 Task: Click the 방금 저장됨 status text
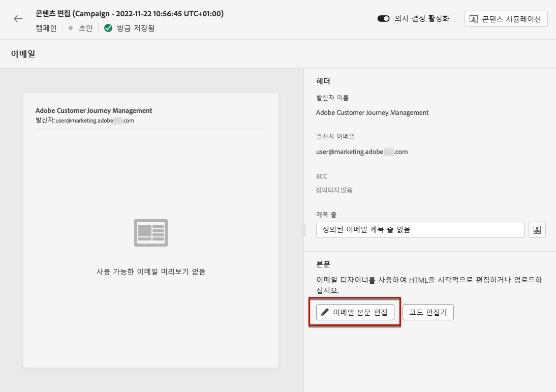point(136,28)
